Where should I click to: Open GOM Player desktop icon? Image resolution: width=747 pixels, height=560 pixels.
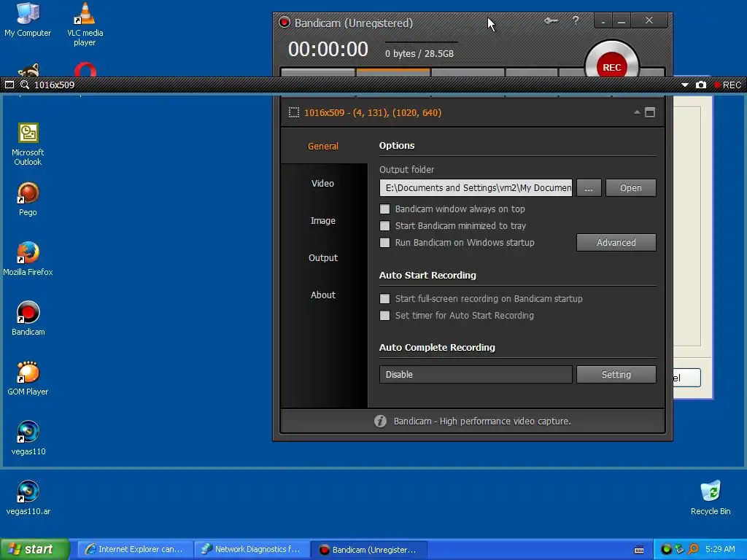point(28,378)
